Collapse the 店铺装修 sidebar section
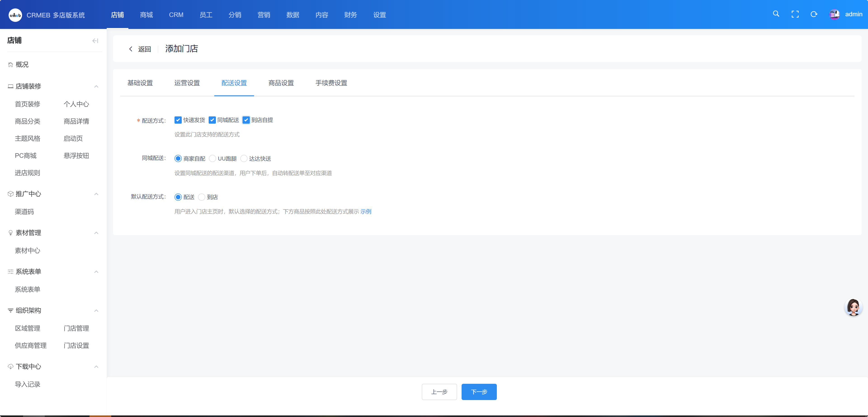Image resolution: width=868 pixels, height=417 pixels. pyautogui.click(x=96, y=87)
